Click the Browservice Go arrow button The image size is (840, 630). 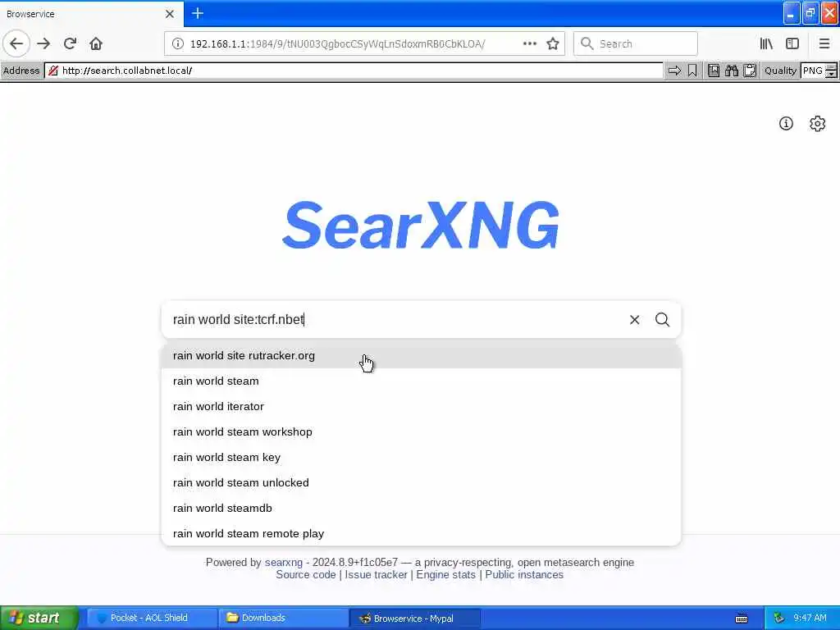(674, 71)
